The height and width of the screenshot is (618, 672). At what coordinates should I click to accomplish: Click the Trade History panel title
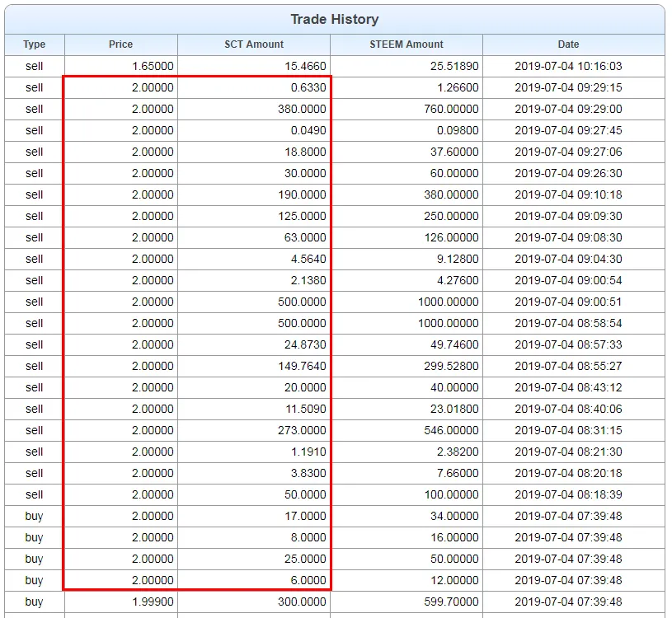(334, 19)
